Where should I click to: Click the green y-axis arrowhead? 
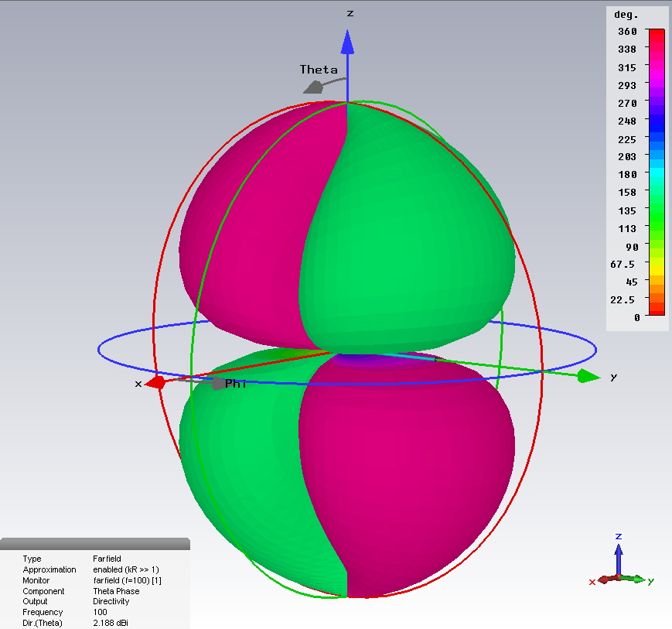pyautogui.click(x=588, y=376)
